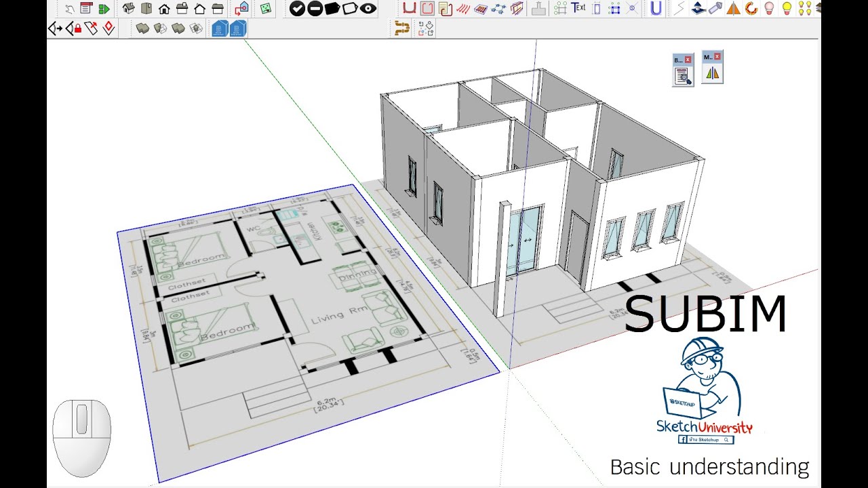Click the grey bolt screw icon

(x=715, y=9)
